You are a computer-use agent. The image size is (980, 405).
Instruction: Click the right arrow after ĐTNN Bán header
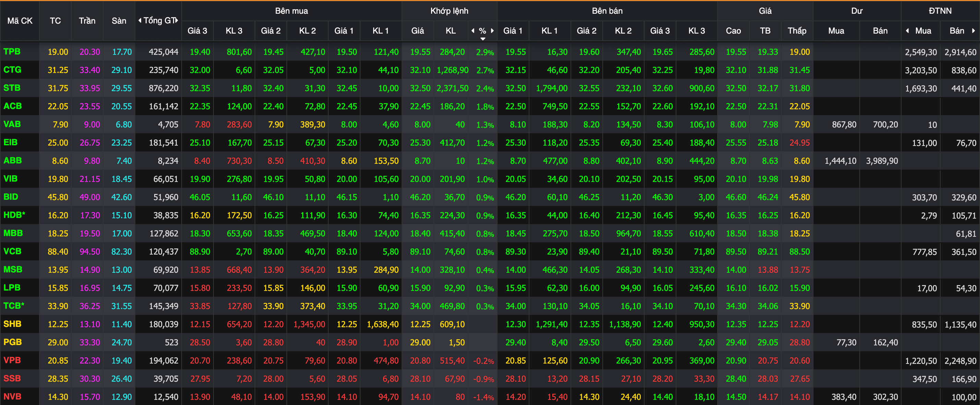(x=973, y=31)
